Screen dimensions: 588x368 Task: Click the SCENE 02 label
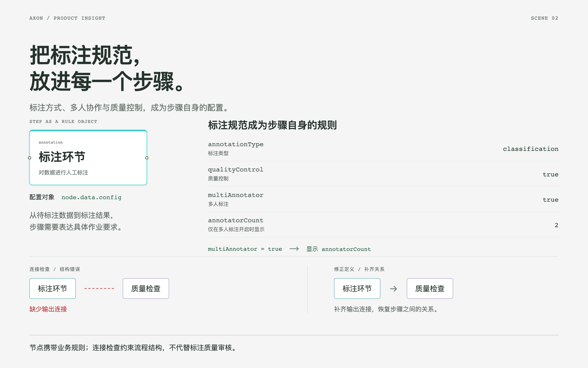tap(545, 18)
